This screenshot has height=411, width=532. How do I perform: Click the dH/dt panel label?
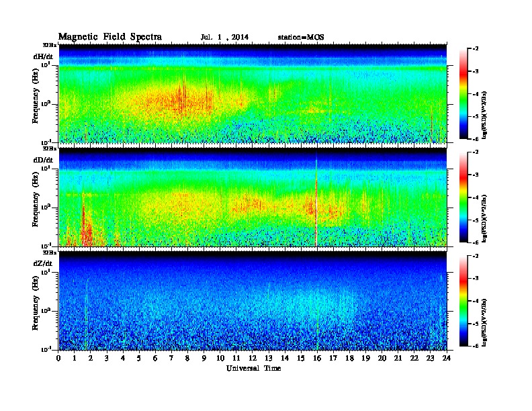pos(43,56)
